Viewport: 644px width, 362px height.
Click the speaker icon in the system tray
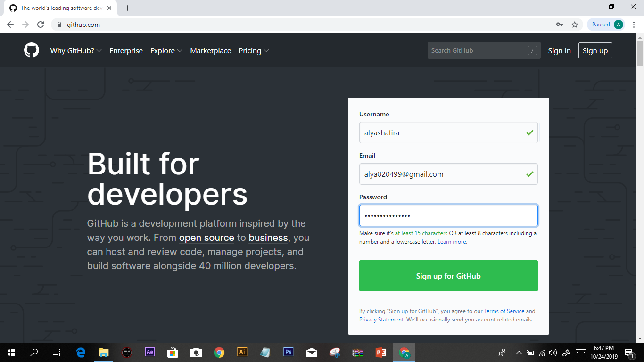[x=553, y=352]
